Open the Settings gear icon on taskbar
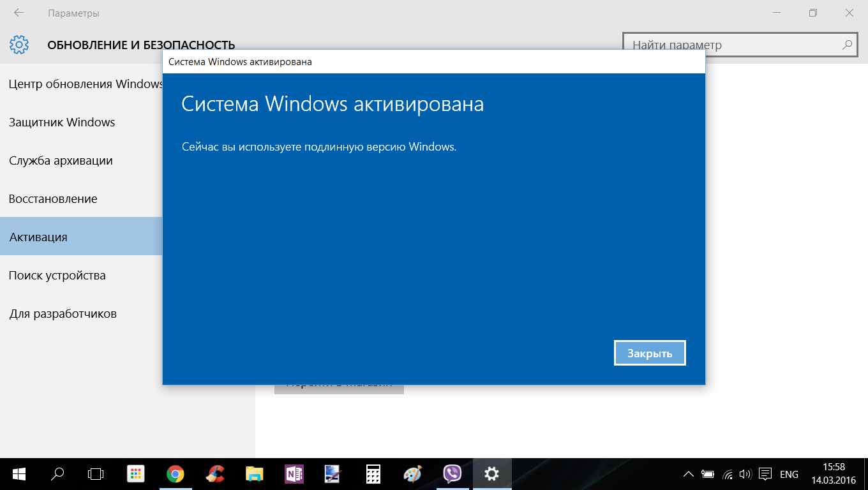The image size is (868, 490). 492,474
